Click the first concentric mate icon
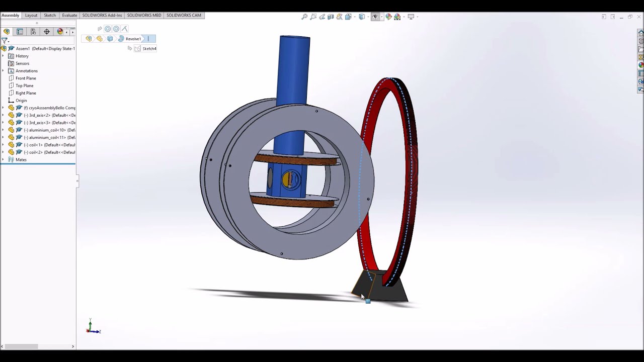The height and width of the screenshot is (362, 644). pyautogui.click(x=108, y=29)
